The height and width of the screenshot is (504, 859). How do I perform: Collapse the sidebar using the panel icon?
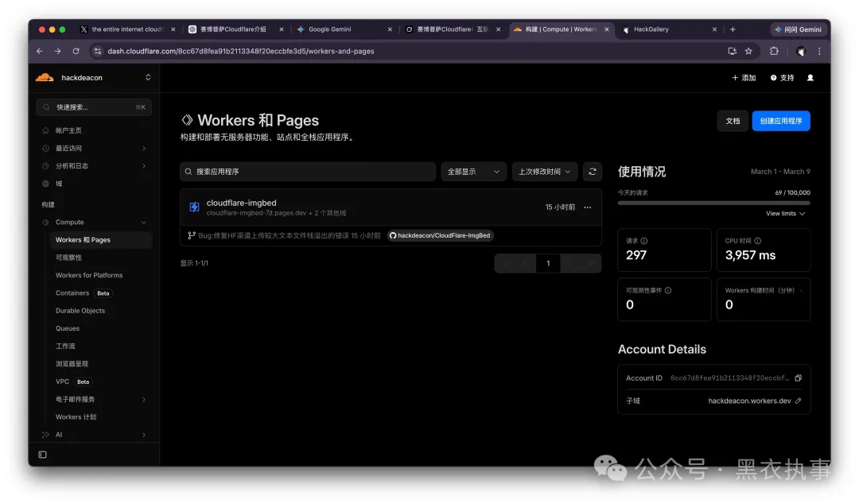(43, 455)
